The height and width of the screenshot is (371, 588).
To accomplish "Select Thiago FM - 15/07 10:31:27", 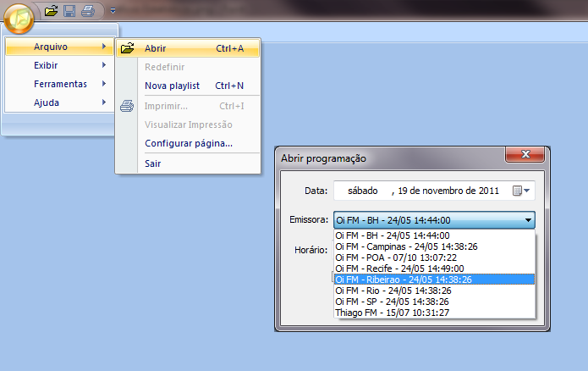I will pyautogui.click(x=434, y=313).
